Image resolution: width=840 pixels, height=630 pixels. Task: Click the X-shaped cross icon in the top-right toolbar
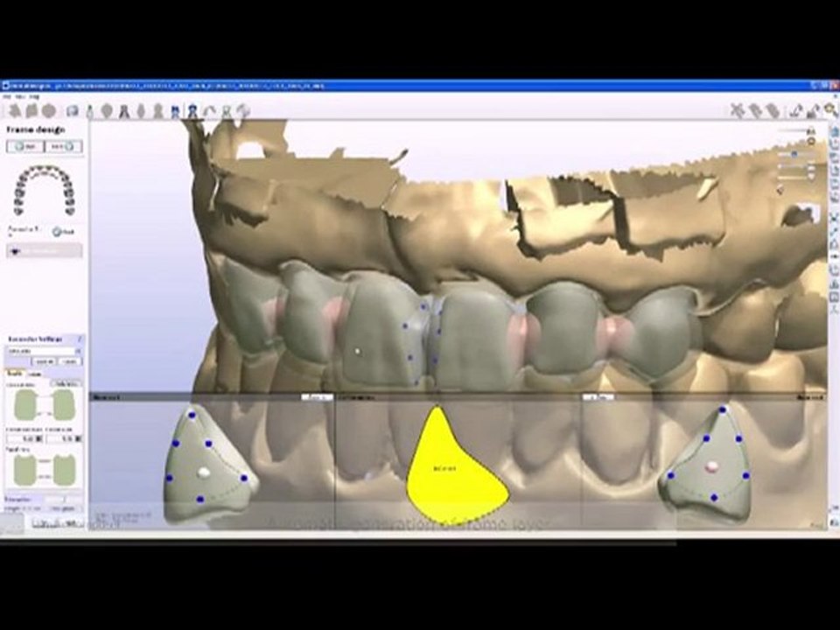click(x=738, y=110)
